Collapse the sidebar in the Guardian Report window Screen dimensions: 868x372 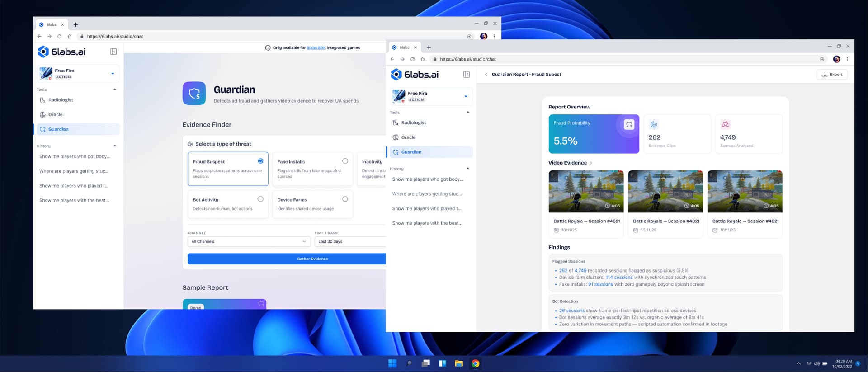467,75
